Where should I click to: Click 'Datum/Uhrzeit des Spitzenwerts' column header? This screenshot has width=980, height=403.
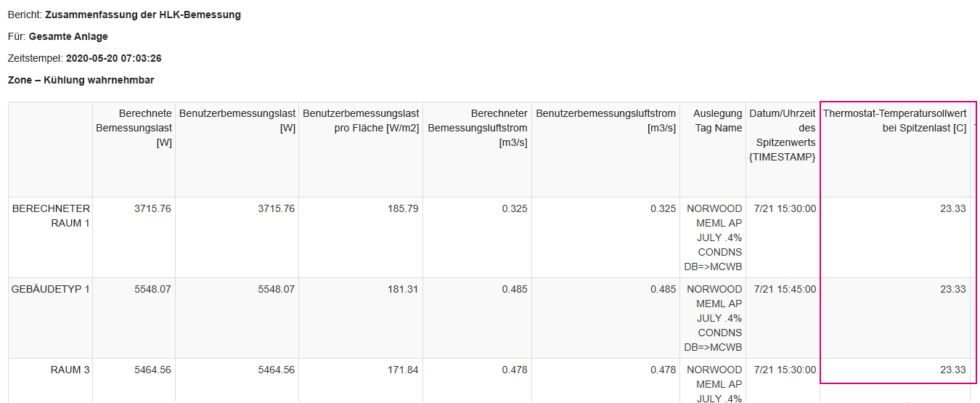click(782, 135)
